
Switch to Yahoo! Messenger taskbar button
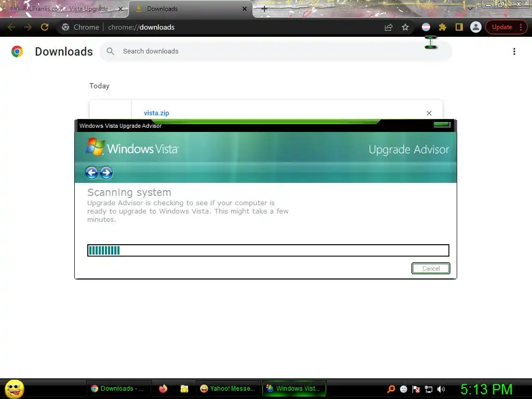[228, 389]
